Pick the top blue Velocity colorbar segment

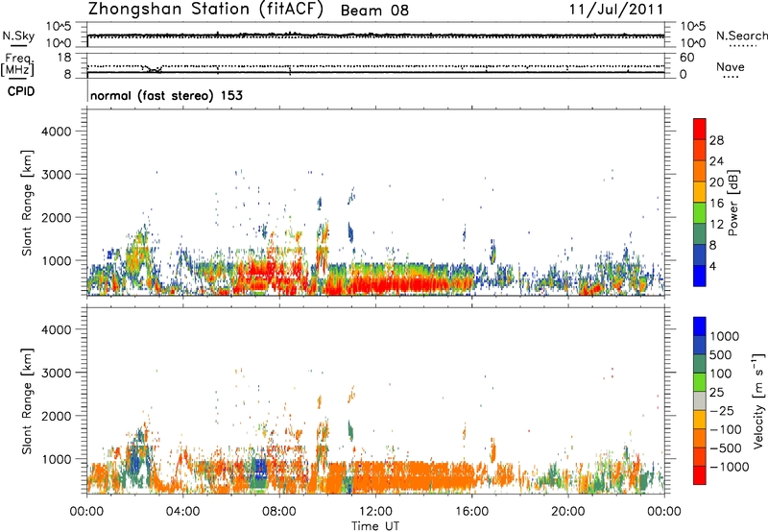(x=700, y=326)
